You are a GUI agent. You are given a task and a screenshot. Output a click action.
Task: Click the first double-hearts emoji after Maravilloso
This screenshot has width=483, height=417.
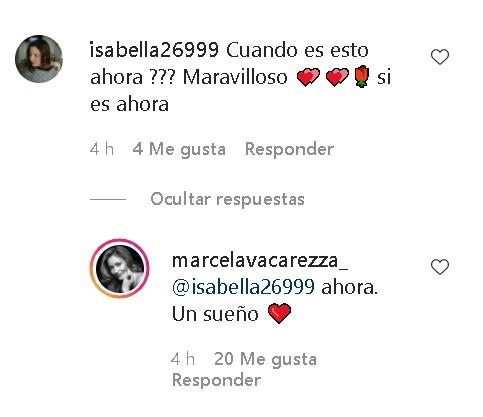[308, 77]
